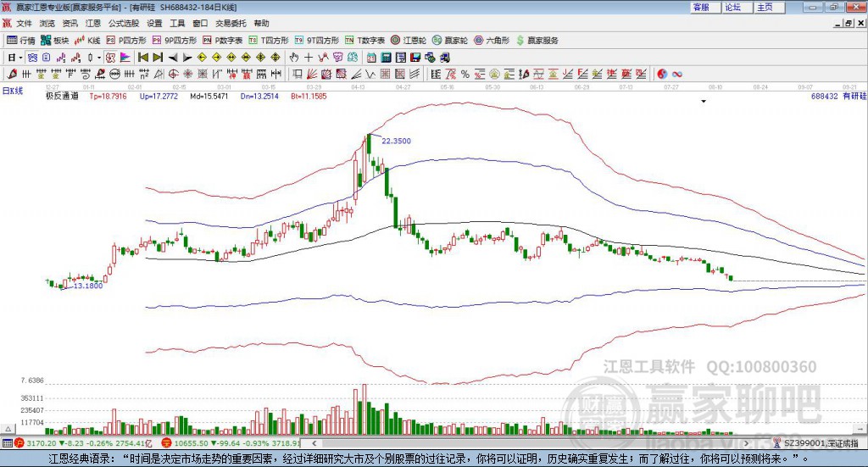Screen dimensions: 868x467
Task: Open the 9P四方形 tool
Action: point(175,41)
